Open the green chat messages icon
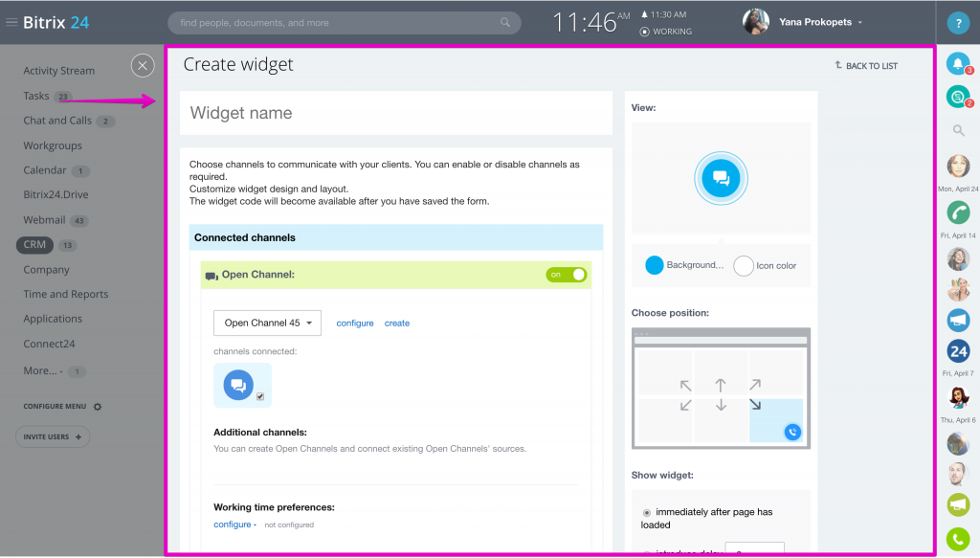This screenshot has width=980, height=558. pyautogui.click(x=958, y=97)
